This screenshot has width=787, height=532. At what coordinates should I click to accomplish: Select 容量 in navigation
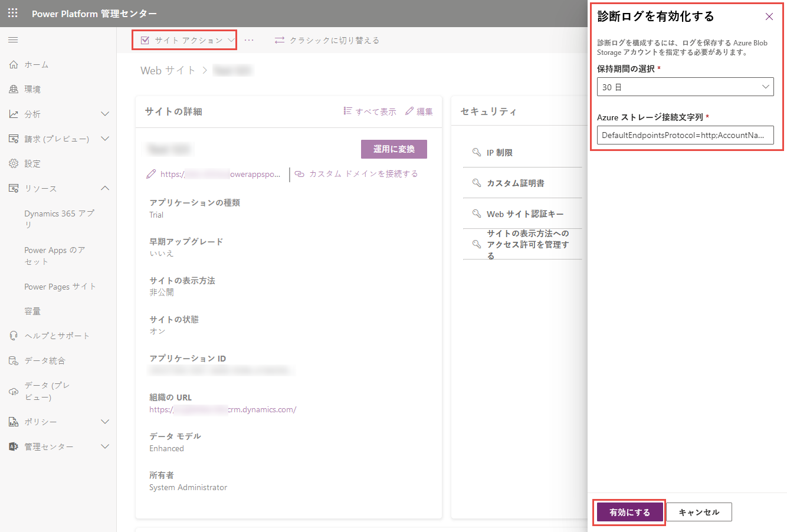32,311
